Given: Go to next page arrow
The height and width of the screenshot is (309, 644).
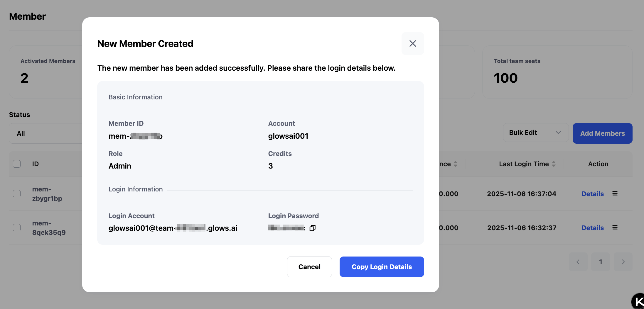Looking at the screenshot, I should [623, 262].
